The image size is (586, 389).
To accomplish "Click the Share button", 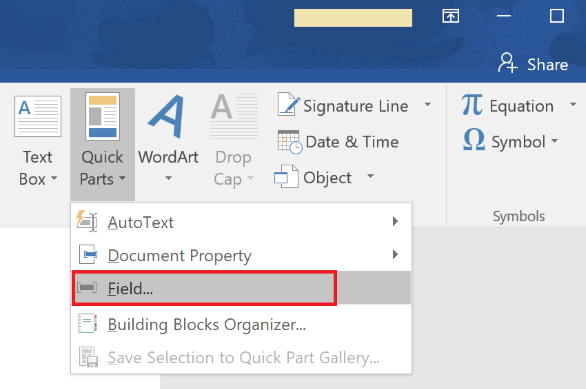I will [x=533, y=64].
